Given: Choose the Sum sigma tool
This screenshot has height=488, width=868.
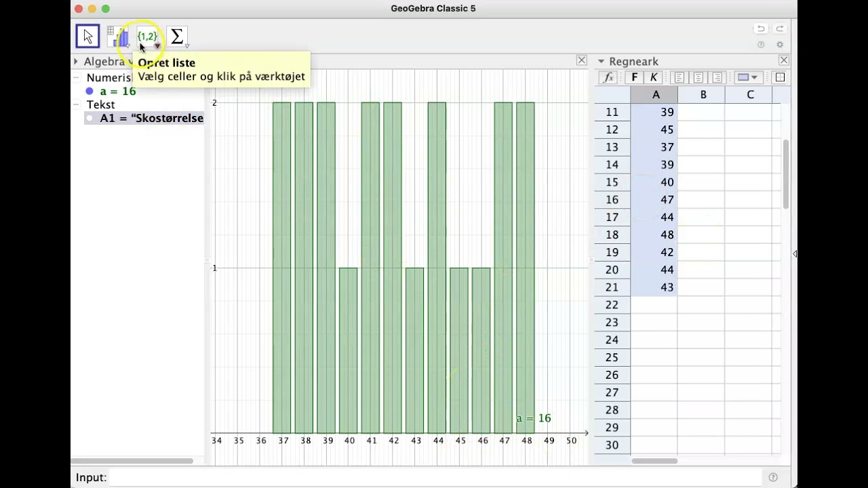Looking at the screenshot, I should pos(177,37).
